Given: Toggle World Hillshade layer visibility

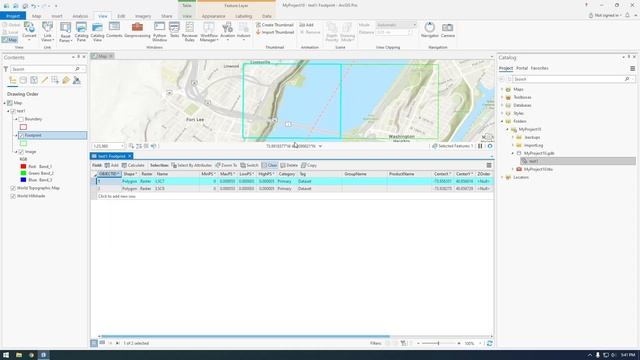Looking at the screenshot, I should point(13,196).
